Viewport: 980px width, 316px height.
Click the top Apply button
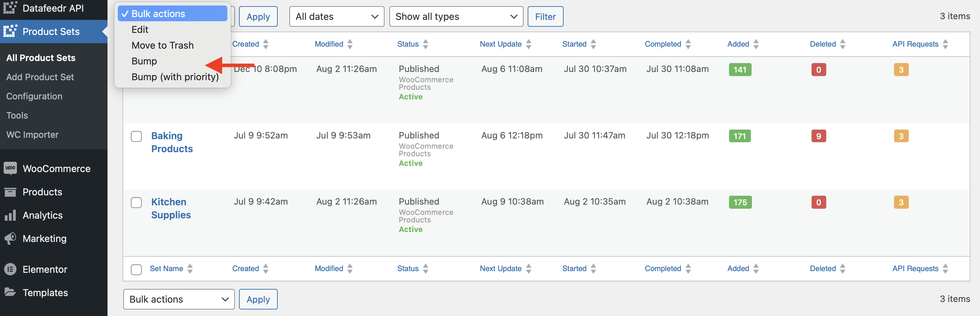[258, 16]
